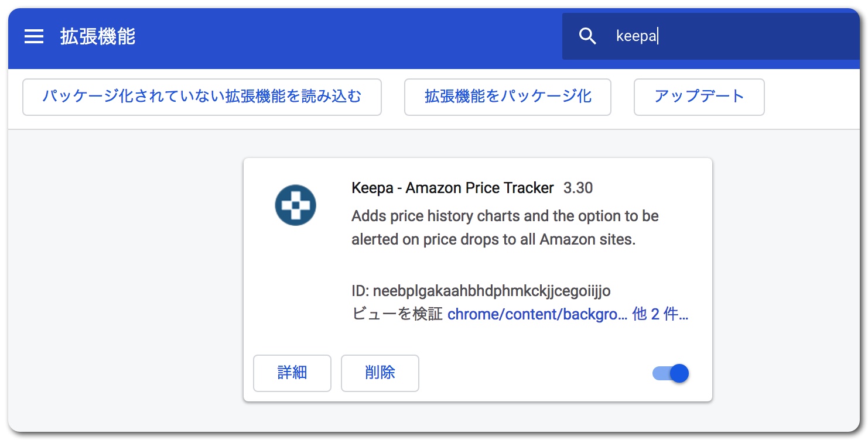Viewport: 868px width, 440px height.
Task: Click the Keepa extension logo
Action: pos(295,205)
